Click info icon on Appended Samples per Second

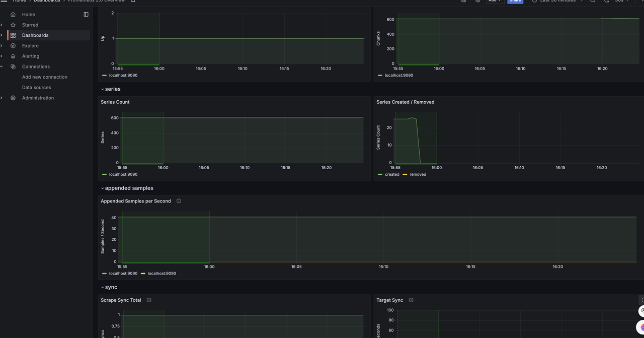(178, 200)
